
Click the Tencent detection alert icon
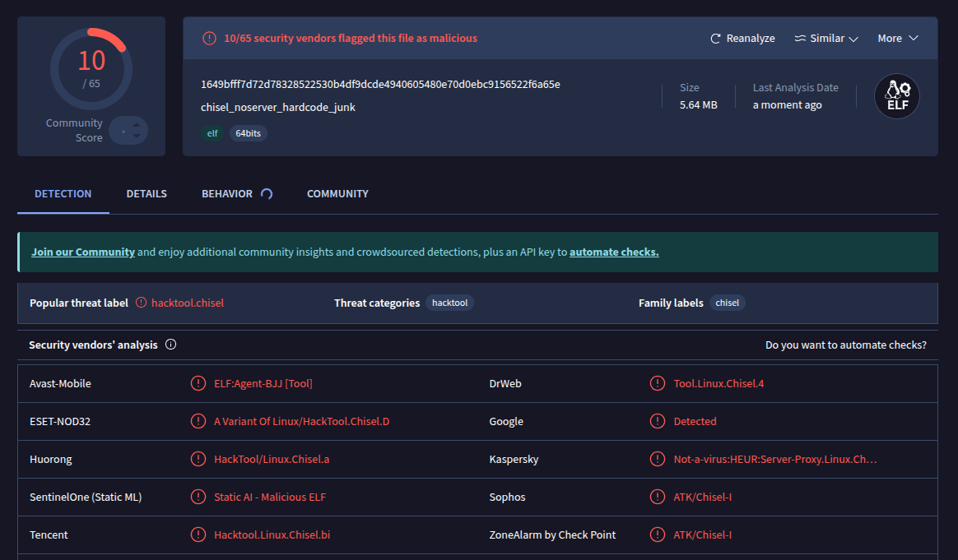198,535
